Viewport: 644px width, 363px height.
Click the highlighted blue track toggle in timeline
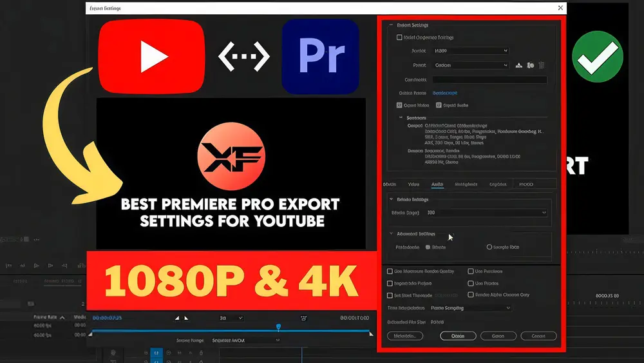click(156, 353)
